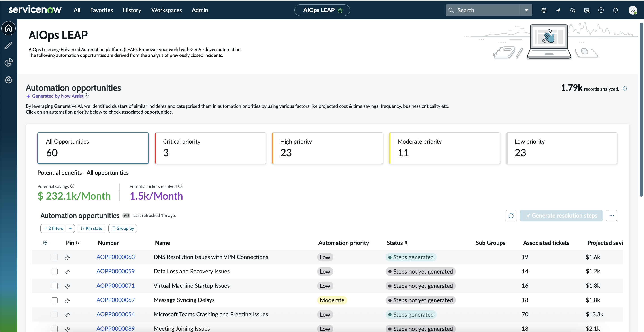The image size is (644, 332).
Task: Open opportunity AOPP0000054
Action: point(115,314)
